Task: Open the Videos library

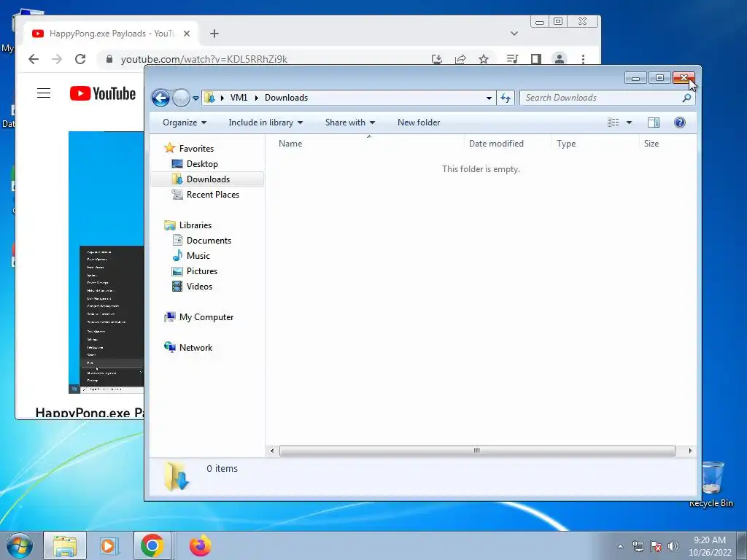Action: [x=192, y=286]
